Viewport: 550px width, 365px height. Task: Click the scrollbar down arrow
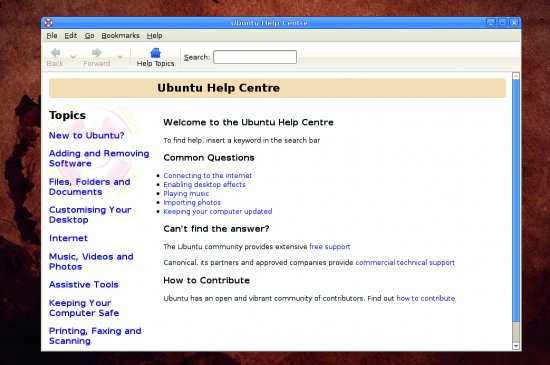(516, 346)
